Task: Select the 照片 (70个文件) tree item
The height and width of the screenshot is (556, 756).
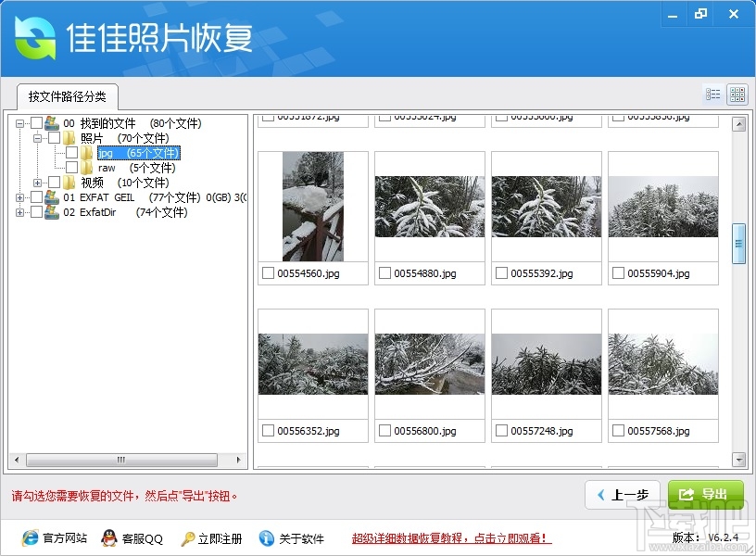Action: (124, 138)
